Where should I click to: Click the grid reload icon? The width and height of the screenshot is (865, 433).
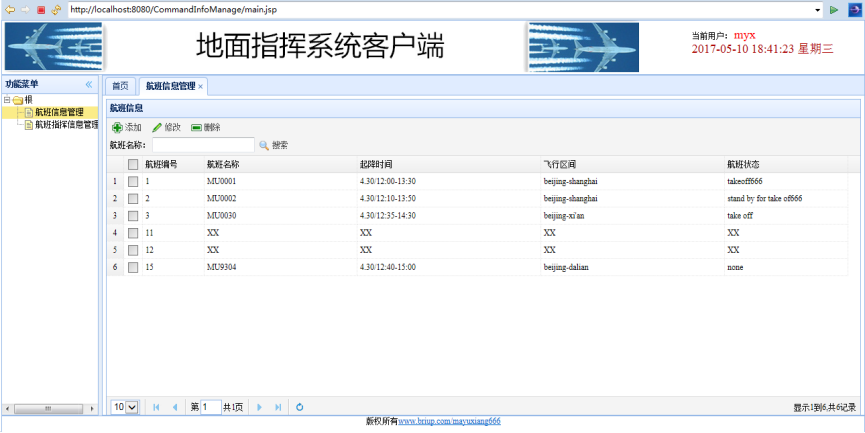pyautogui.click(x=300, y=407)
